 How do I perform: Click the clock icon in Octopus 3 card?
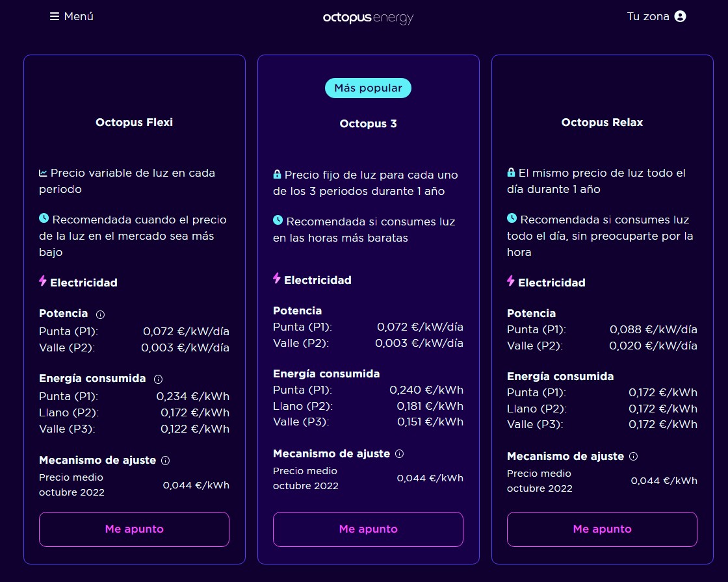point(278,220)
